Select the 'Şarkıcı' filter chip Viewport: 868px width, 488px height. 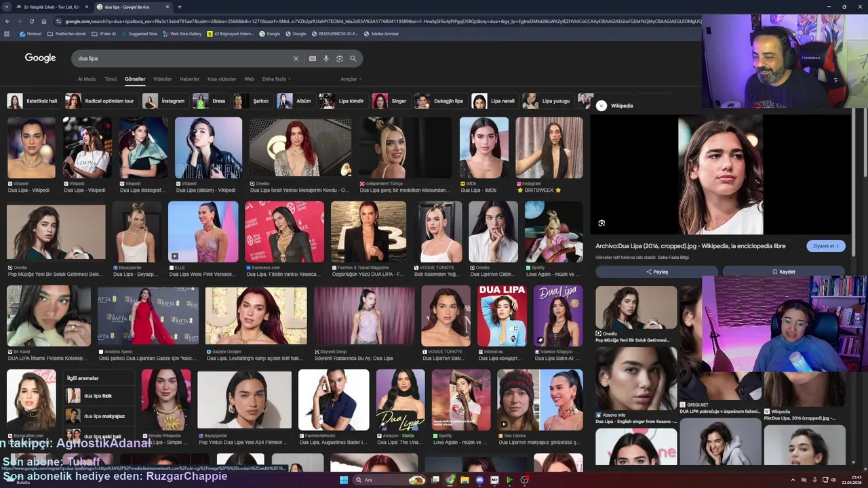click(253, 101)
